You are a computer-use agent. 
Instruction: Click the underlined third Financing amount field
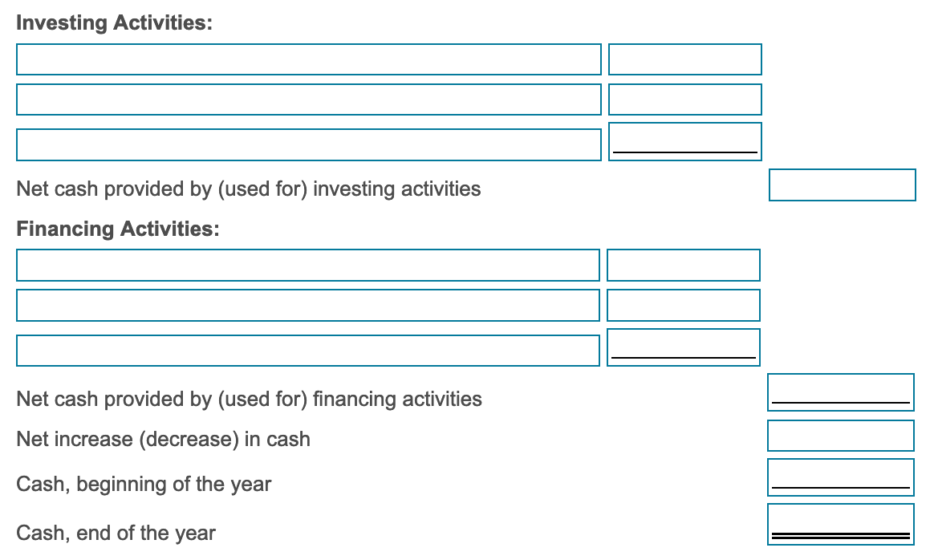coord(683,345)
